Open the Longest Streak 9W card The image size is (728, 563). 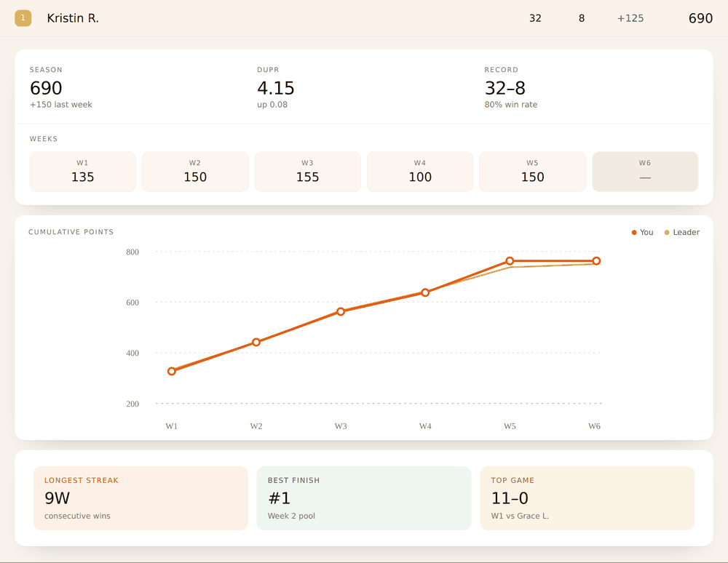tap(141, 498)
